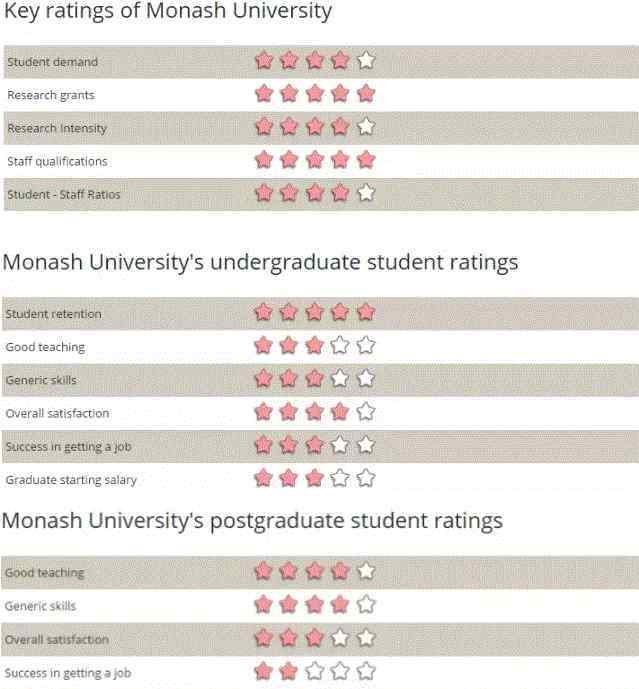
Task: Click the Key ratings of Monash University heading
Action: [168, 13]
